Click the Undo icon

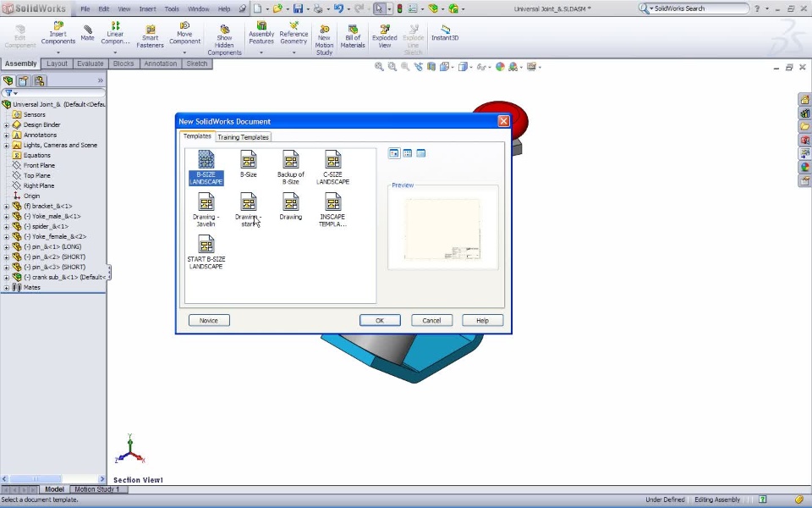(338, 8)
